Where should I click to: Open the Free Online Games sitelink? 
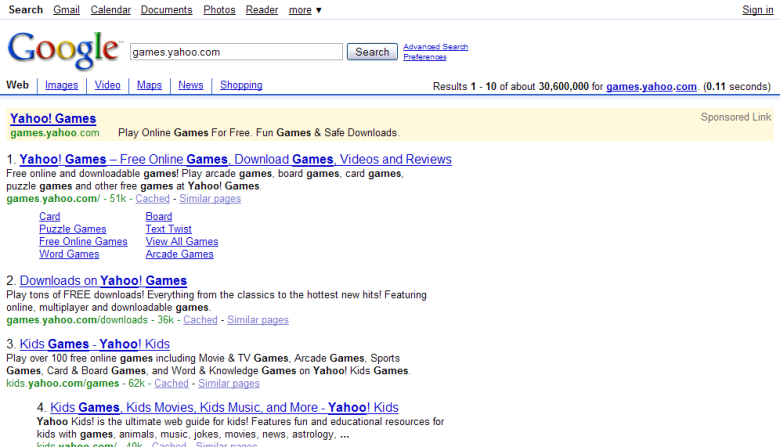(x=83, y=241)
